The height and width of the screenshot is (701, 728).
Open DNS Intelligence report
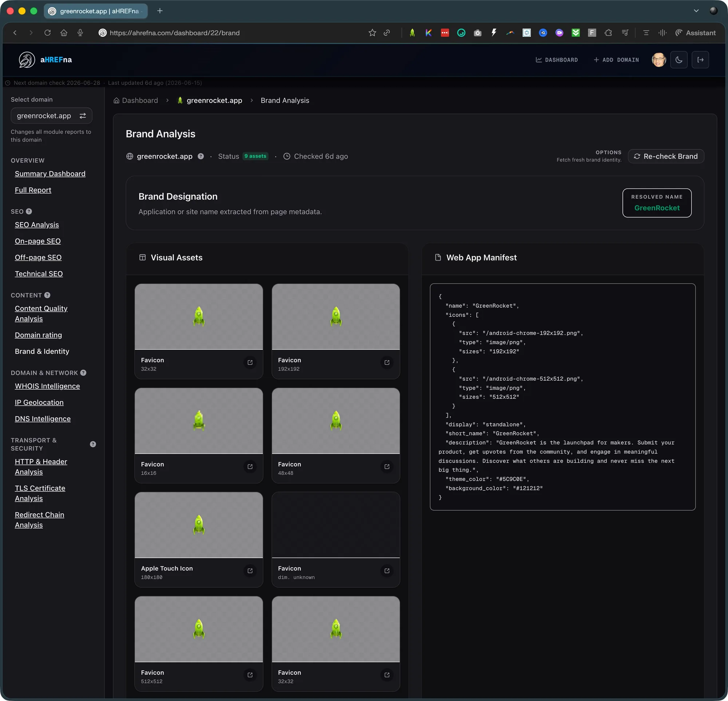tap(43, 419)
